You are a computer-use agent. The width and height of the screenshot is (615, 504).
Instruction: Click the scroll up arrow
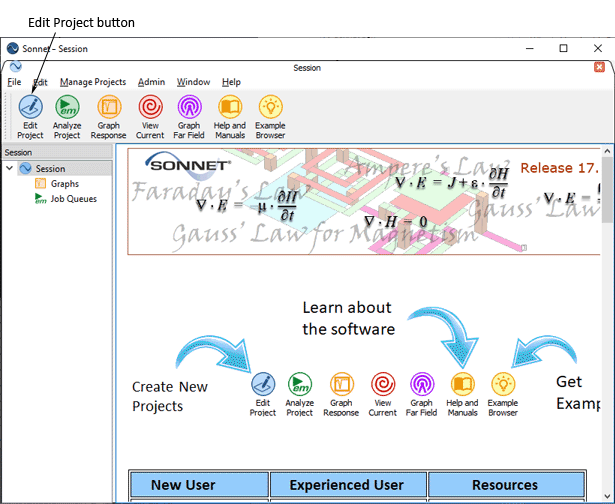tap(607, 151)
